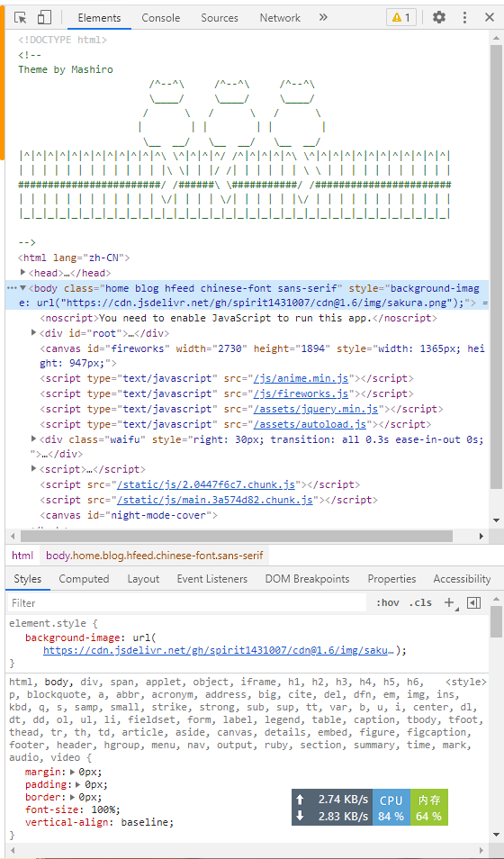Toggle the device toolbar icon

point(44,17)
